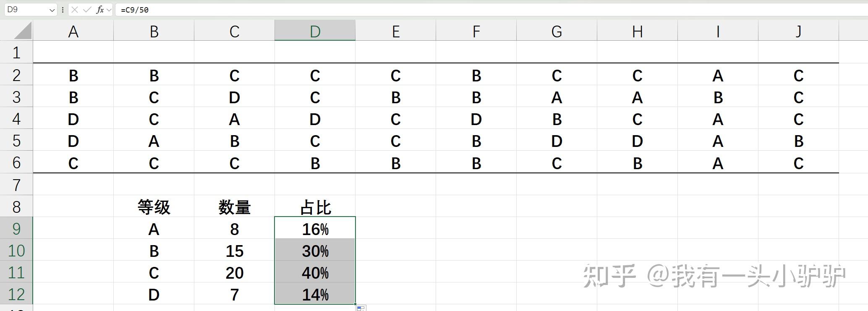Click the Enter checkmark icon in formula bar
Viewport: 868px width, 311px height.
[87, 10]
